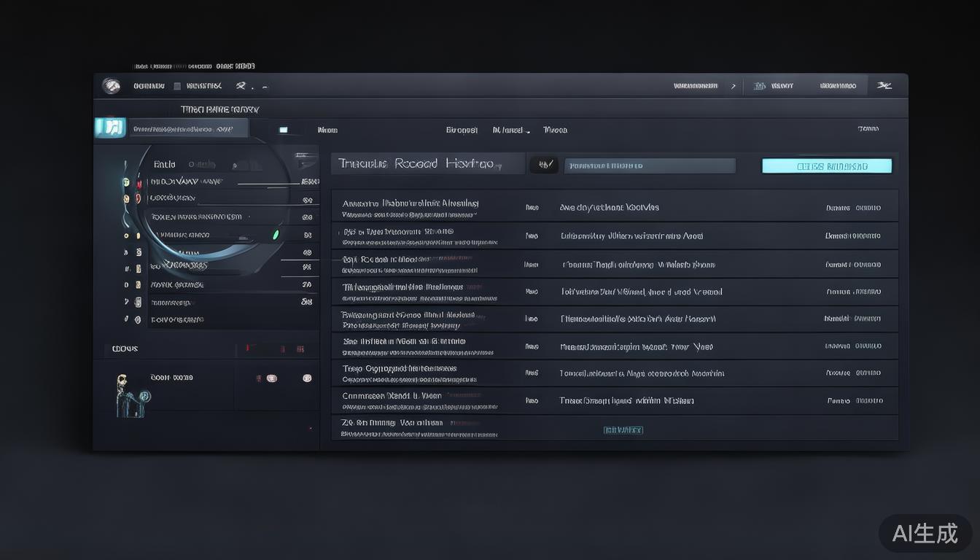
Task: Open the dropdown with arrow in the filter row
Action: coord(511,130)
